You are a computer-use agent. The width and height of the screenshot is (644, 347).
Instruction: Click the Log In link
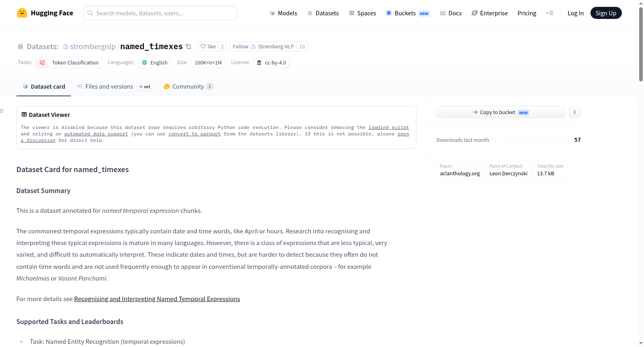tap(576, 13)
